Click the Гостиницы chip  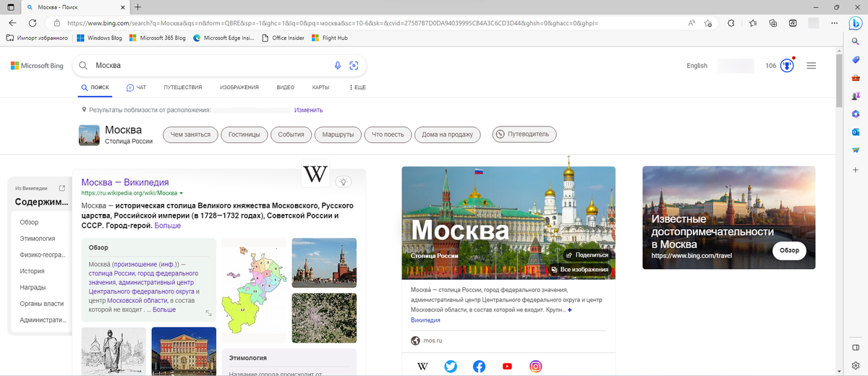coord(244,134)
